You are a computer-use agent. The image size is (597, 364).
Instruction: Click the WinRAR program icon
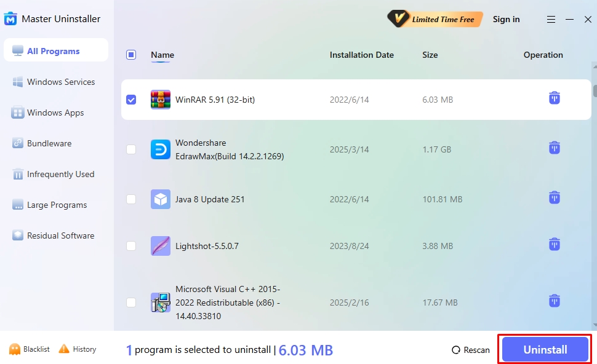point(160,100)
